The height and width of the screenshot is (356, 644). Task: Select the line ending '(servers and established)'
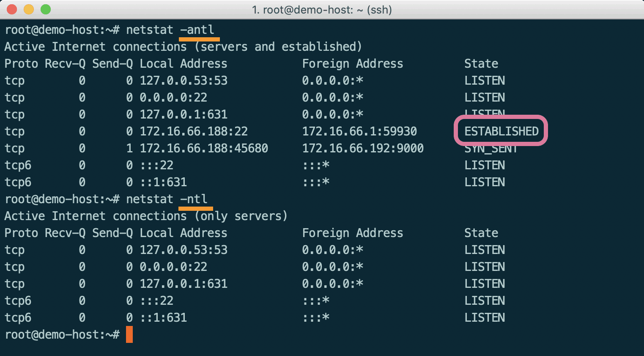183,47
